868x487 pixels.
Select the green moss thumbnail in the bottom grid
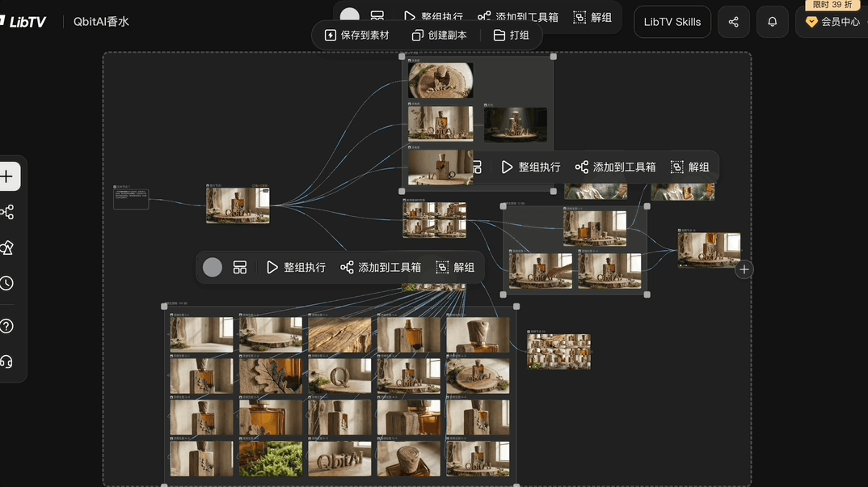(x=271, y=458)
